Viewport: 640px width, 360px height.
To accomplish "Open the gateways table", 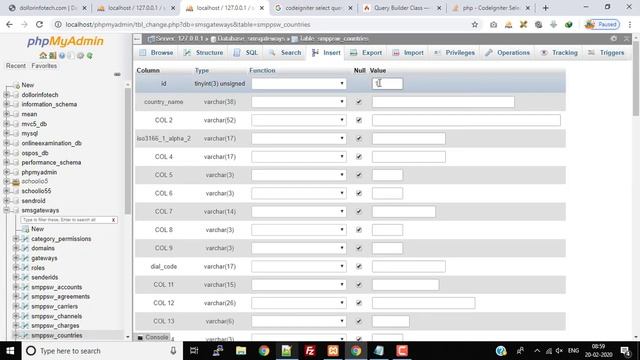I will 44,258.
